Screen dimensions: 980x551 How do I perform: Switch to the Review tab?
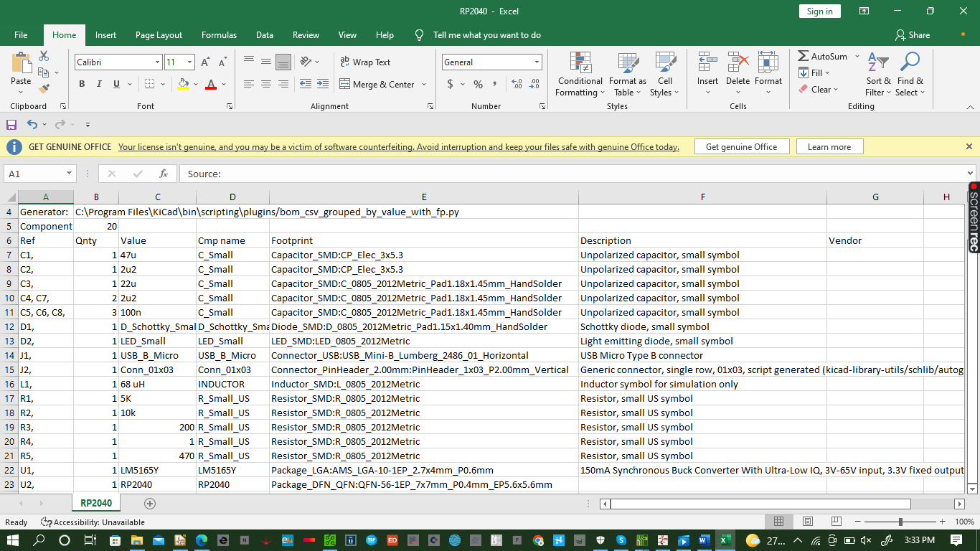coord(306,34)
